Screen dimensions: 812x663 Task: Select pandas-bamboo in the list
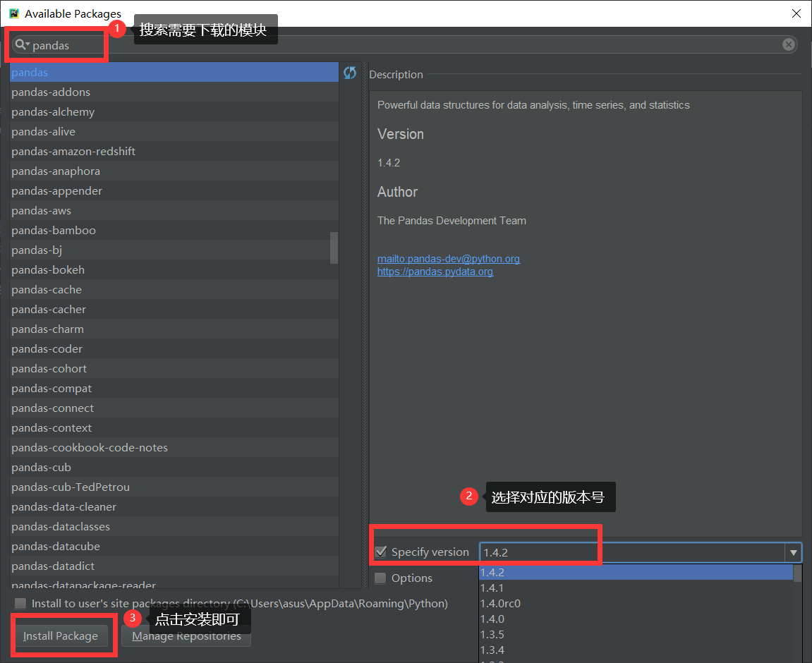[174, 231]
